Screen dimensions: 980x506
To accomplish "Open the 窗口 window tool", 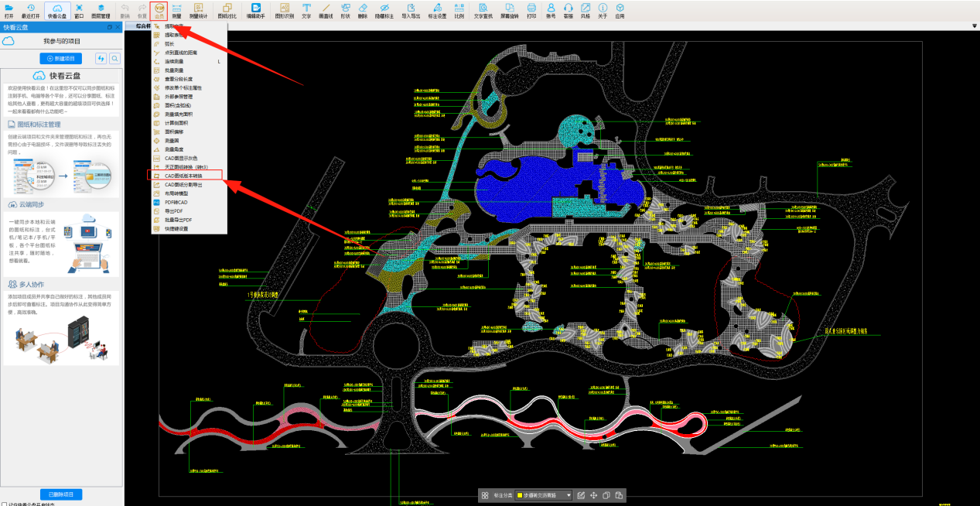I will (x=79, y=10).
